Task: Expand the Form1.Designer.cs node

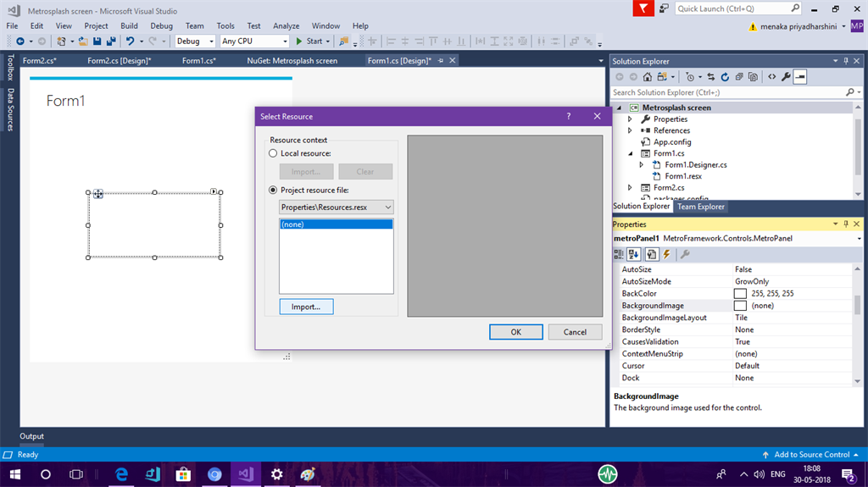Action: (641, 165)
